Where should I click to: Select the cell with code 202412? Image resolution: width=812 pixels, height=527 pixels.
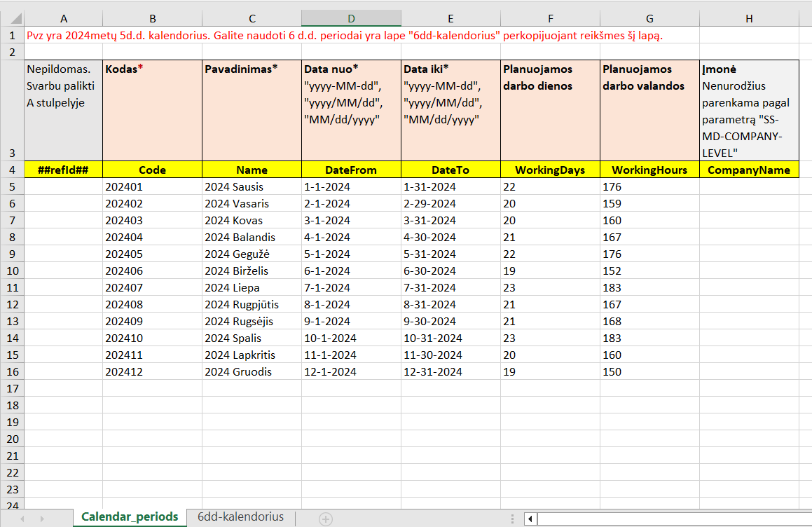click(x=152, y=372)
